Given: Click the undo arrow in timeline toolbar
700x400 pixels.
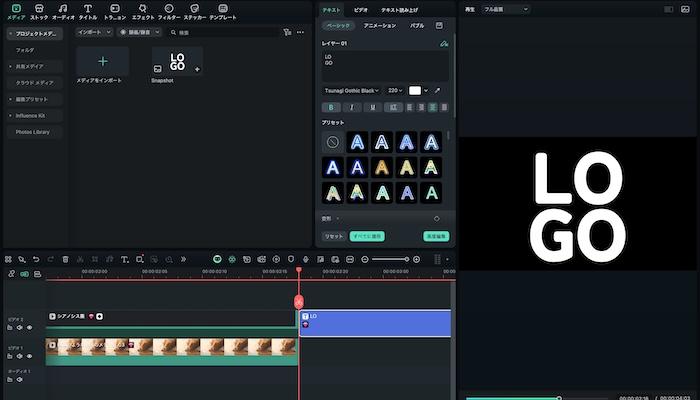Looking at the screenshot, I should click(x=36, y=259).
